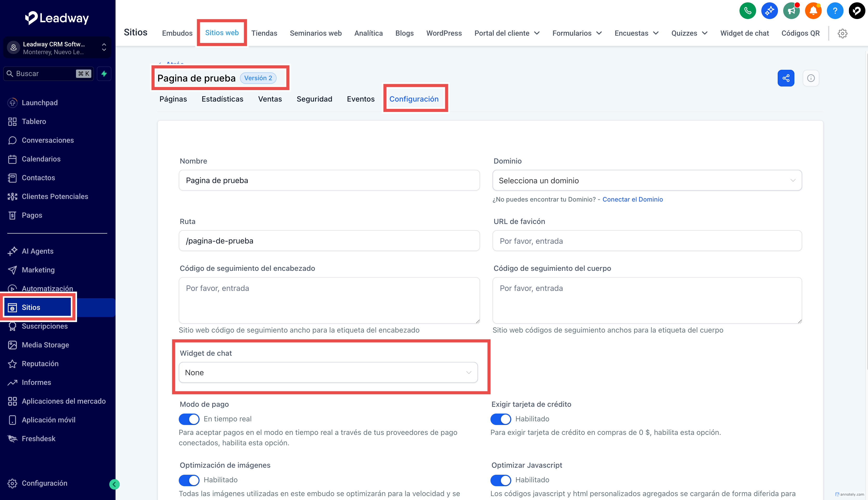Click the green lightning bolt quick actions icon
Image resolution: width=868 pixels, height=500 pixels.
click(x=104, y=73)
